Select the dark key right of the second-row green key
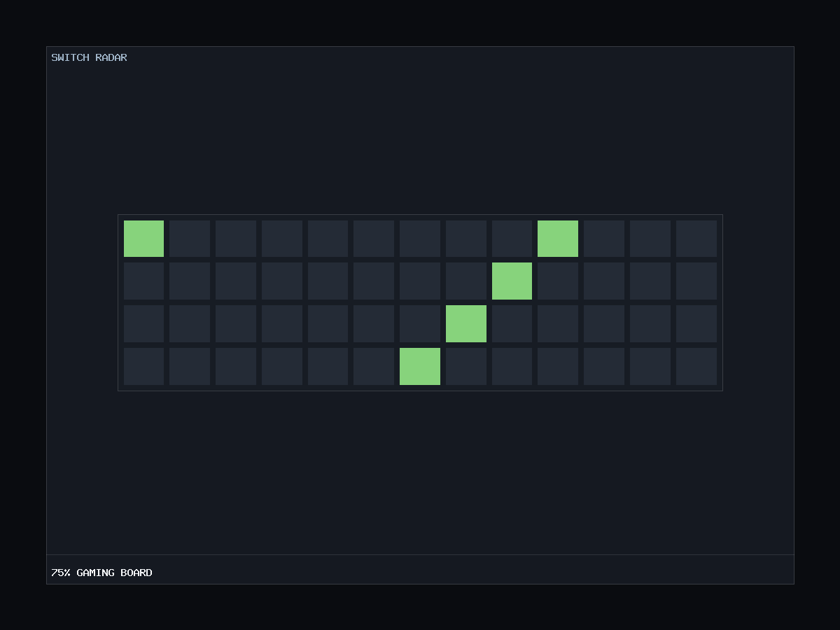Image resolution: width=840 pixels, height=630 pixels. 558,281
